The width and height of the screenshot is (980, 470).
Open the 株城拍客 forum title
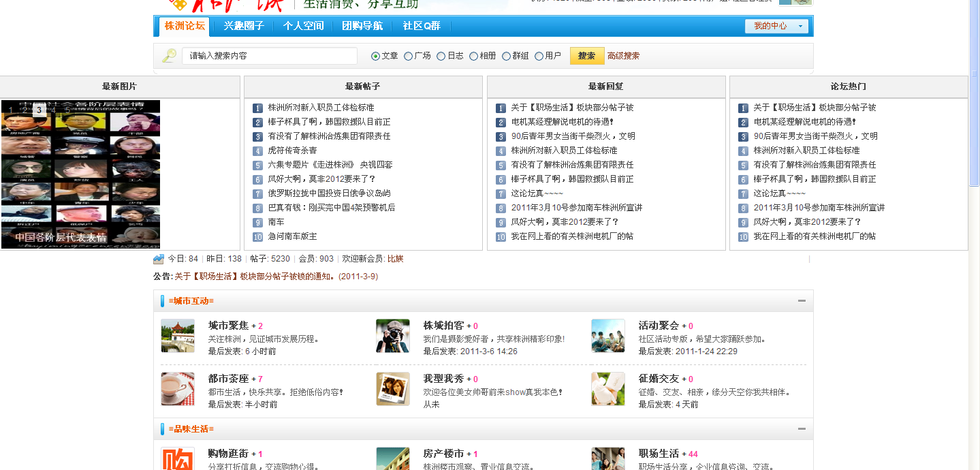pos(444,326)
